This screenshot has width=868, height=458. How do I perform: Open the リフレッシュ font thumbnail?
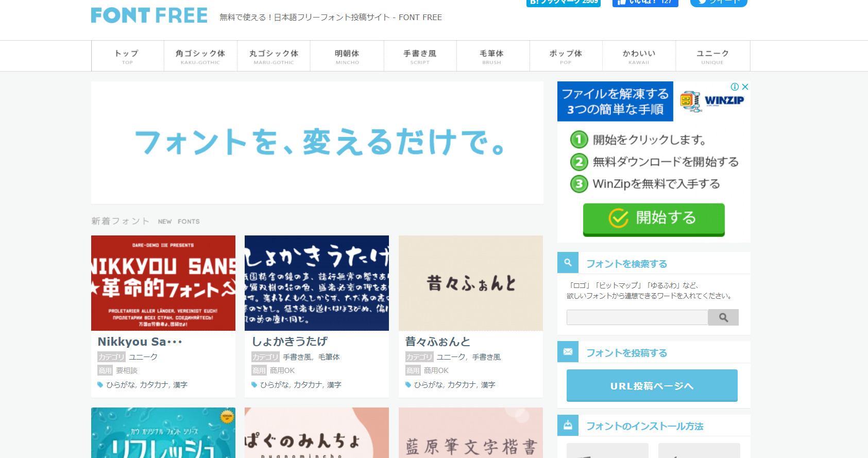[x=163, y=433]
